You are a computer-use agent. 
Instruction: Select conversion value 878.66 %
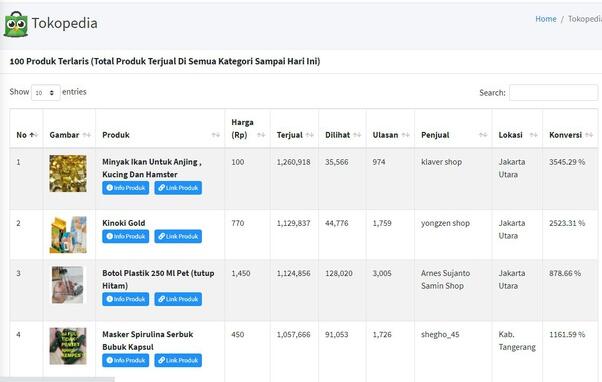coord(565,273)
